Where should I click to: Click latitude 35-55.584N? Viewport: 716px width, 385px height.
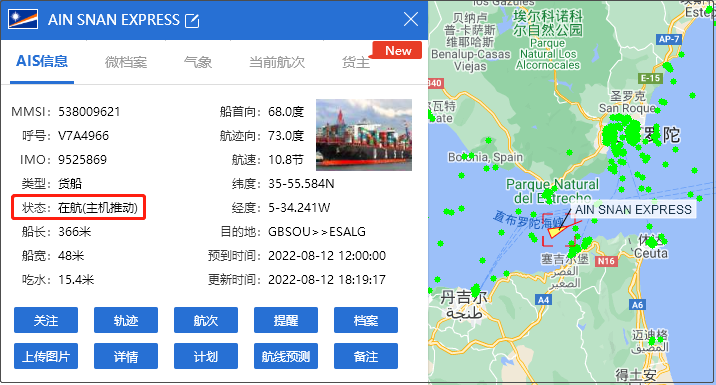[x=301, y=184]
